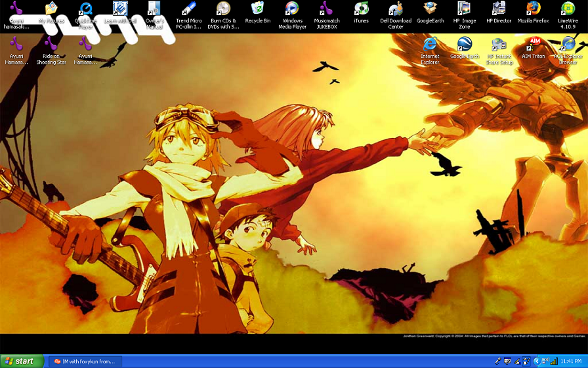Viewport: 588px width, 368px height.
Task: Open the Recycle Bin
Action: [258, 12]
